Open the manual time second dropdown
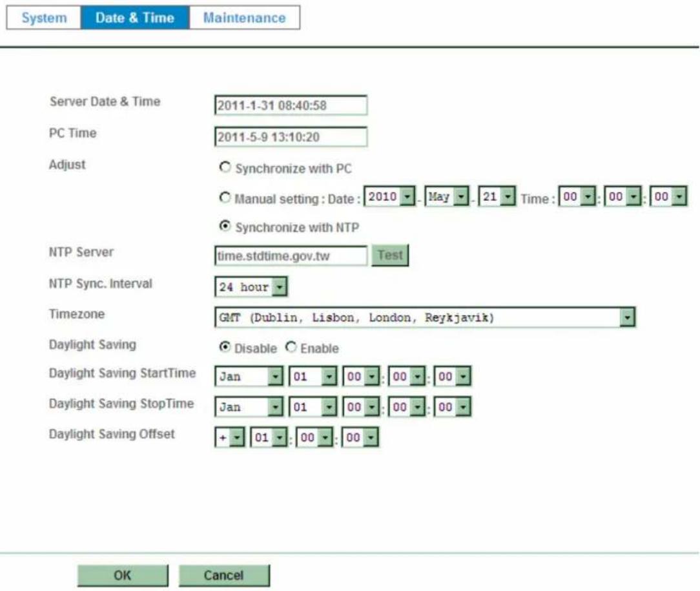Screen dimensions: 700x591 668,196
